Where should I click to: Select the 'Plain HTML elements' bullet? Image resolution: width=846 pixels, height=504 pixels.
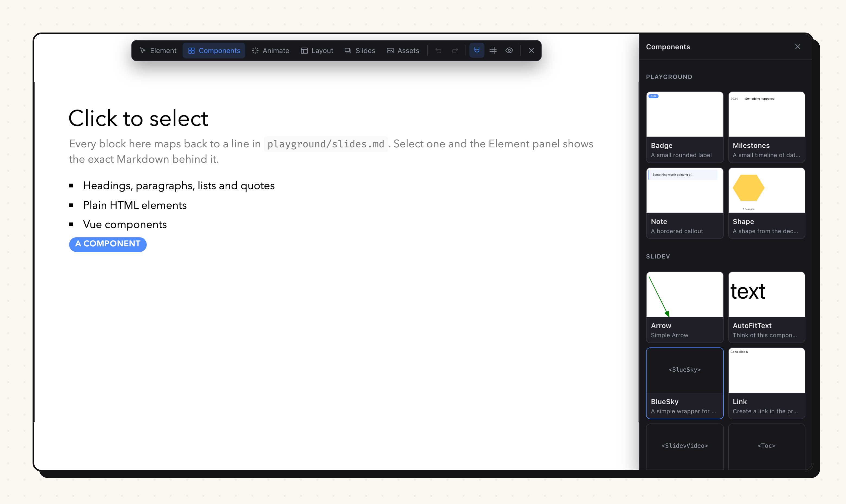134,205
